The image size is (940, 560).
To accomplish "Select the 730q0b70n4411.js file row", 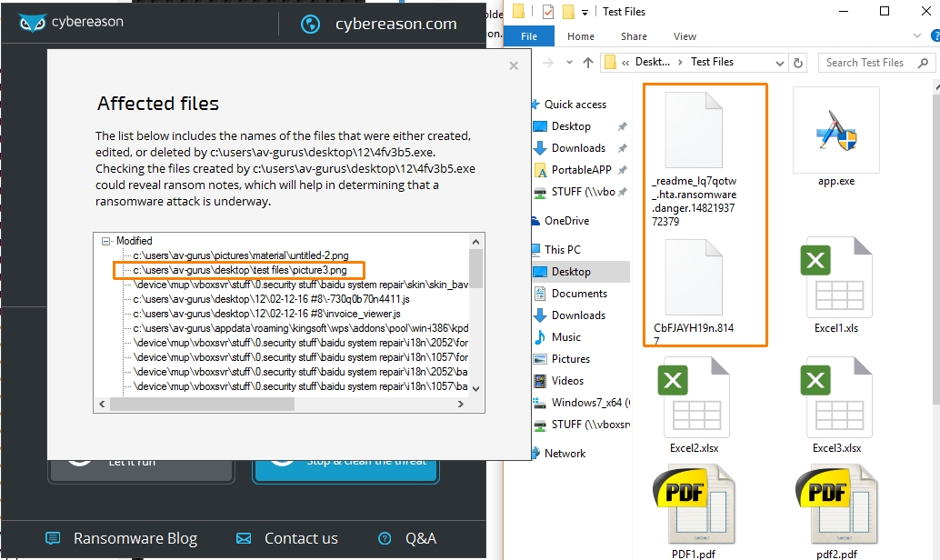I will click(x=271, y=299).
